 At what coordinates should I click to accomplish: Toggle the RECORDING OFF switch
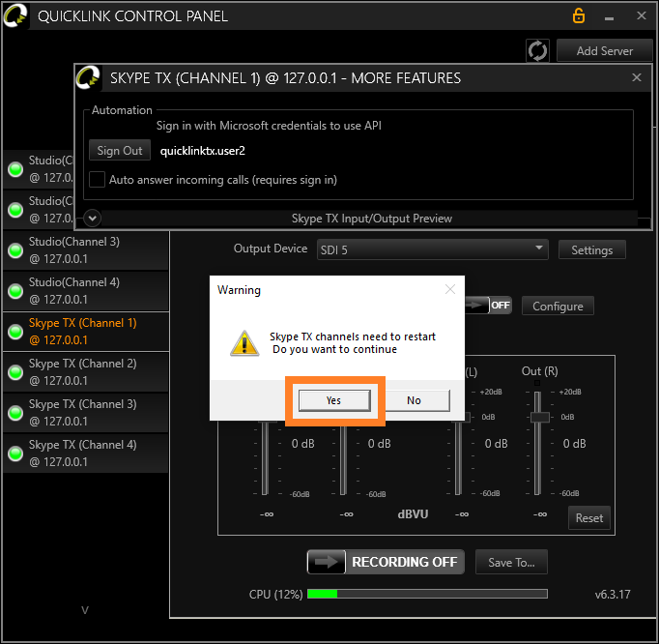coord(386,562)
